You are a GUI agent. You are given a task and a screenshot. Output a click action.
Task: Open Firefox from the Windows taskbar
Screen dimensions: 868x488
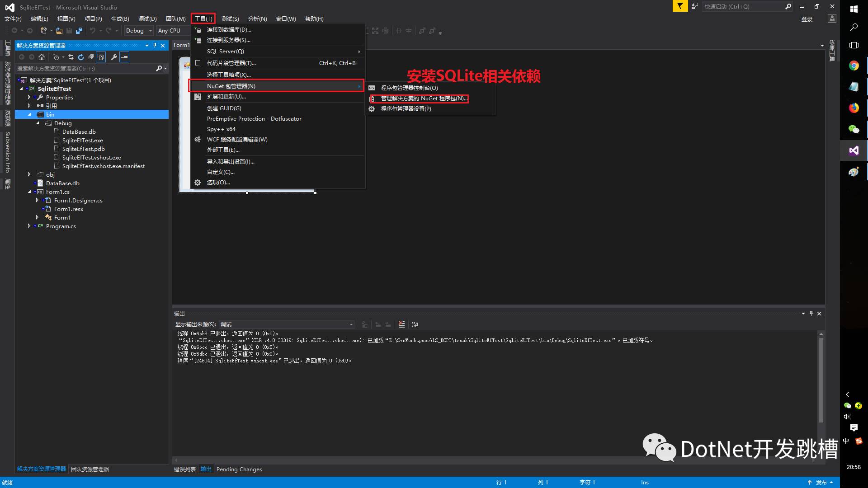pos(854,108)
